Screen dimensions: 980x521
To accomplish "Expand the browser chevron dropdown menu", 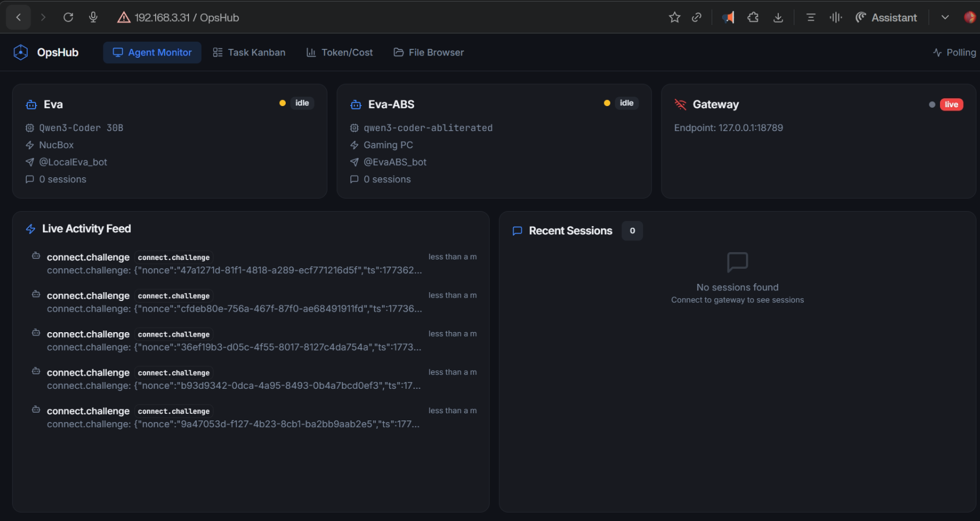I will [945, 17].
